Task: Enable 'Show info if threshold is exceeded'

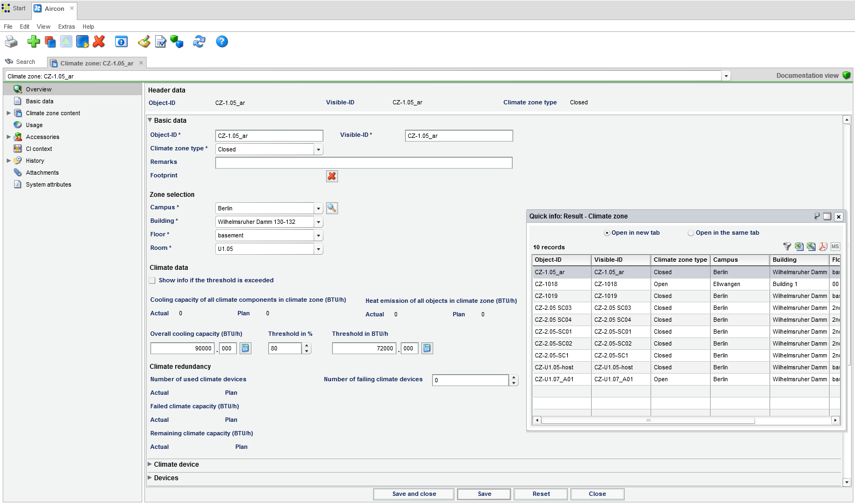Action: click(153, 280)
